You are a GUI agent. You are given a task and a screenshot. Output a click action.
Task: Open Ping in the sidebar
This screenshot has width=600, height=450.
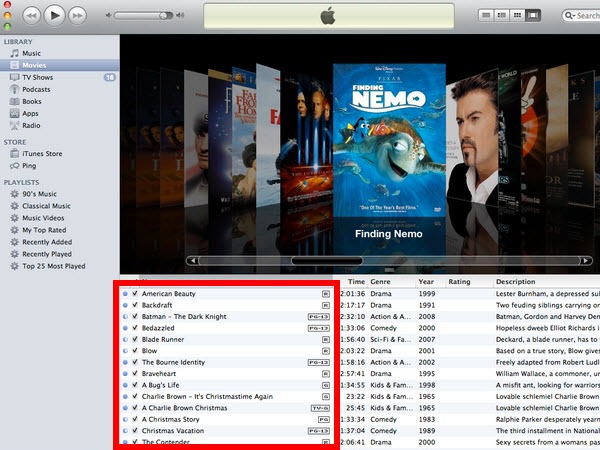tap(31, 165)
